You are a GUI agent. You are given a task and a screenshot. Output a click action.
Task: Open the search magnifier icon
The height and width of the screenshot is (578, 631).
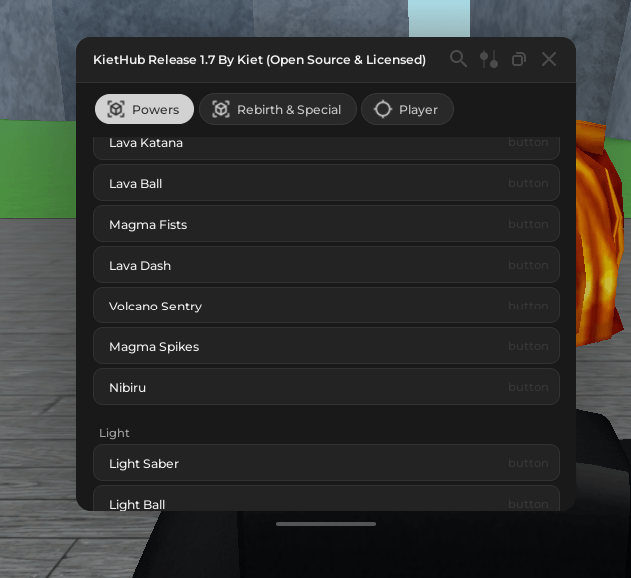(458, 59)
